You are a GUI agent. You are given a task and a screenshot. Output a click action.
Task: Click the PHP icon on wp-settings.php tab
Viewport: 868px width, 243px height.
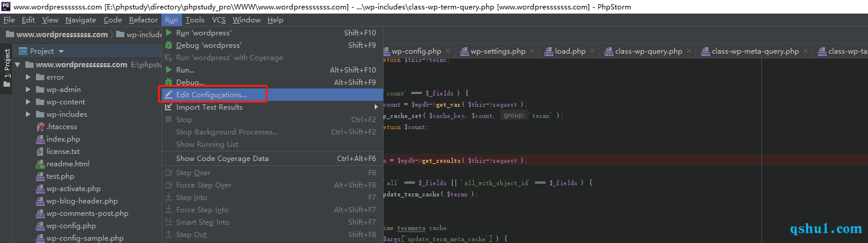pyautogui.click(x=465, y=51)
